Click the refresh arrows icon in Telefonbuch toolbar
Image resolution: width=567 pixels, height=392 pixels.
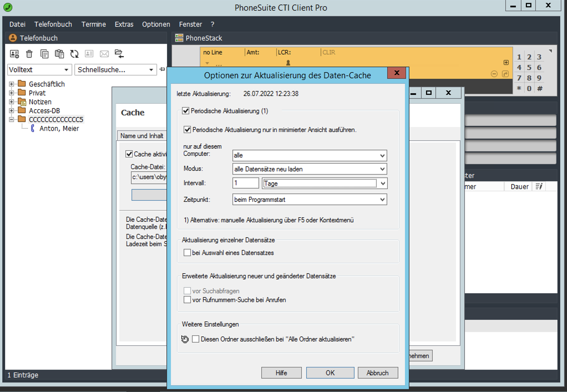pyautogui.click(x=74, y=54)
